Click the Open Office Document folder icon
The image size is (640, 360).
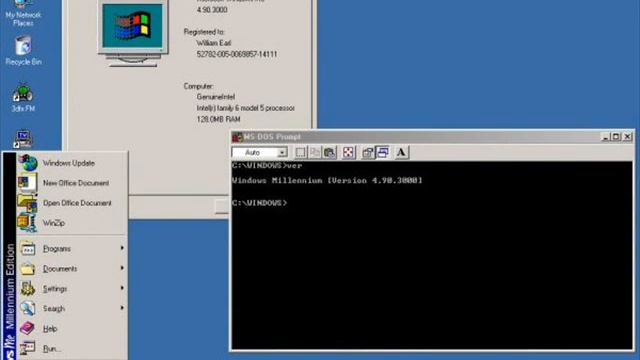(28, 202)
